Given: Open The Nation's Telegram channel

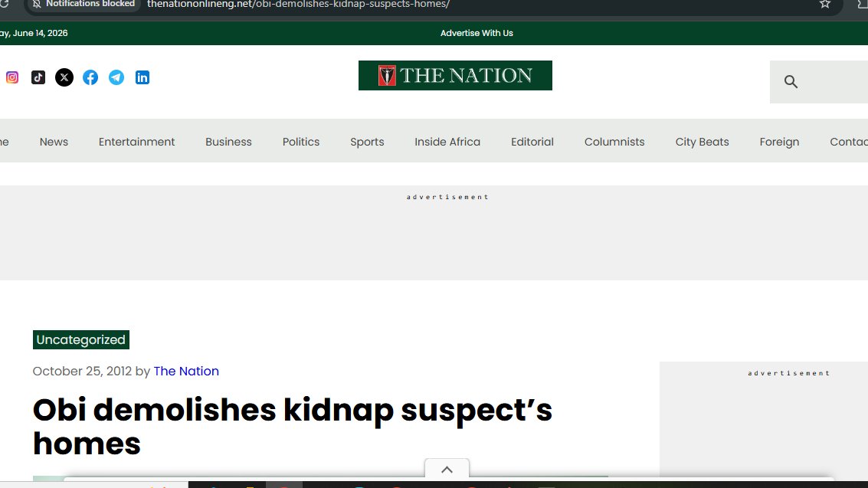Looking at the screenshot, I should [x=116, y=77].
